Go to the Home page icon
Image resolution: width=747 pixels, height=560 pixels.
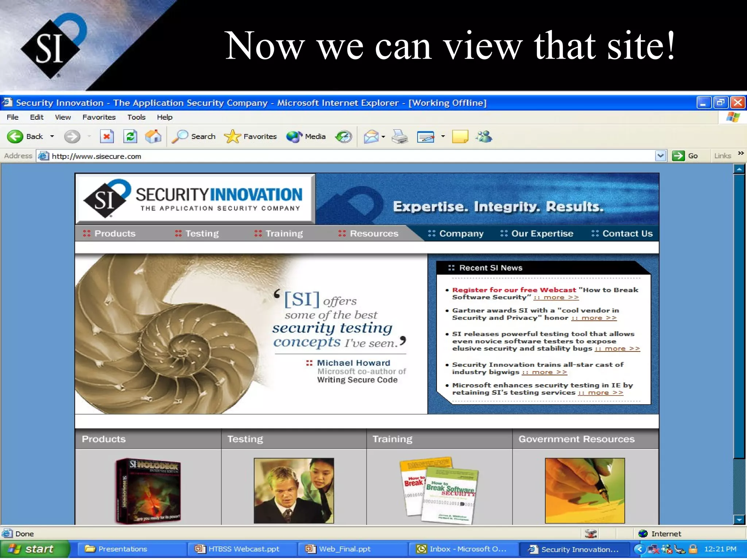pos(153,136)
